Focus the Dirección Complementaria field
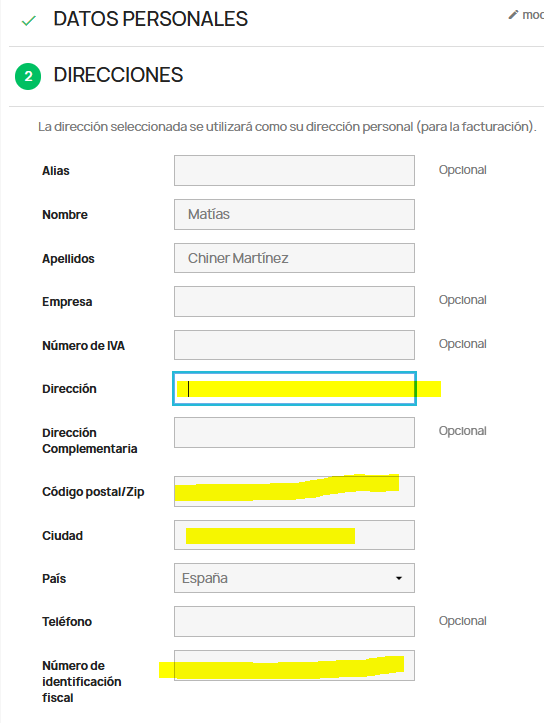 [294, 433]
